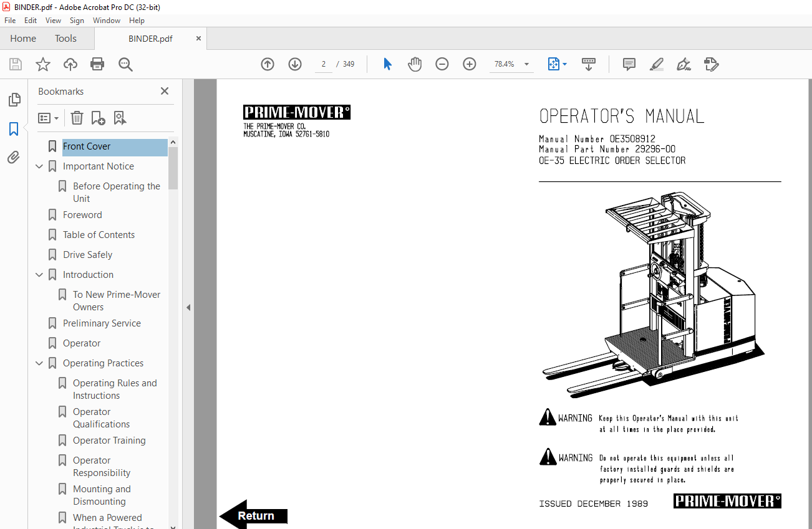This screenshot has width=812, height=529.
Task: Go to the Foreword bookmark
Action: [82, 215]
